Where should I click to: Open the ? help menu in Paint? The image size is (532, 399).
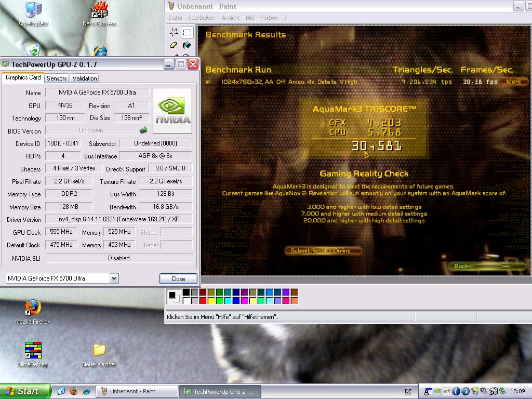point(285,18)
